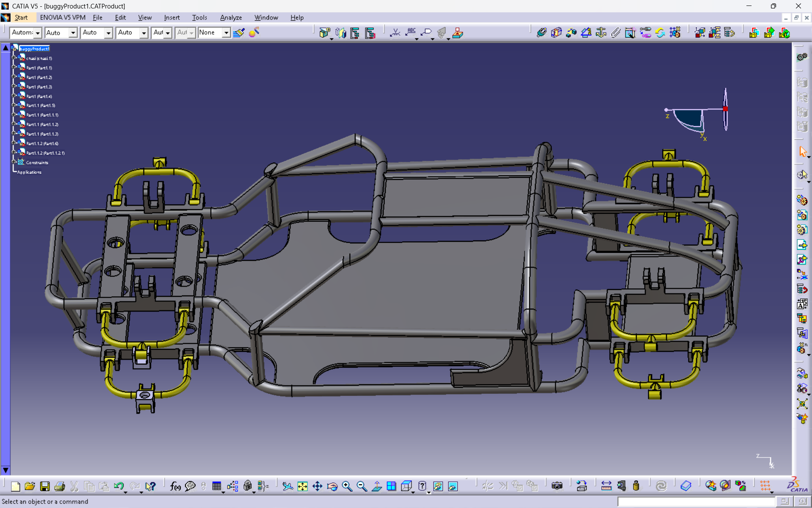Select the Rotate view tool

(332, 486)
